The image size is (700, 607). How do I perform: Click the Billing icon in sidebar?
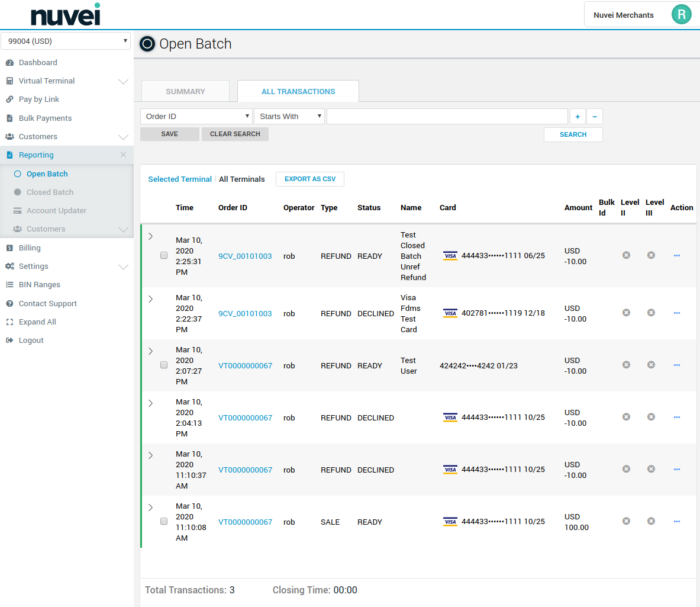9,248
